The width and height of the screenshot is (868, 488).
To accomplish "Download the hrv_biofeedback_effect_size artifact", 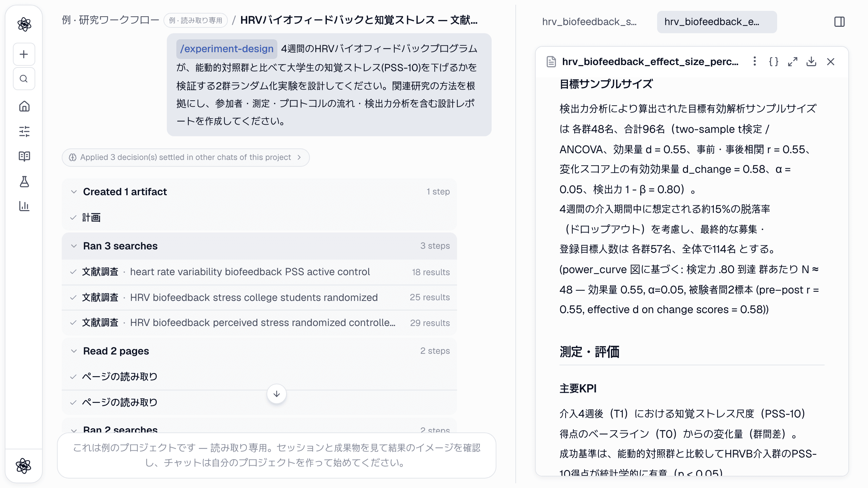I will 811,62.
